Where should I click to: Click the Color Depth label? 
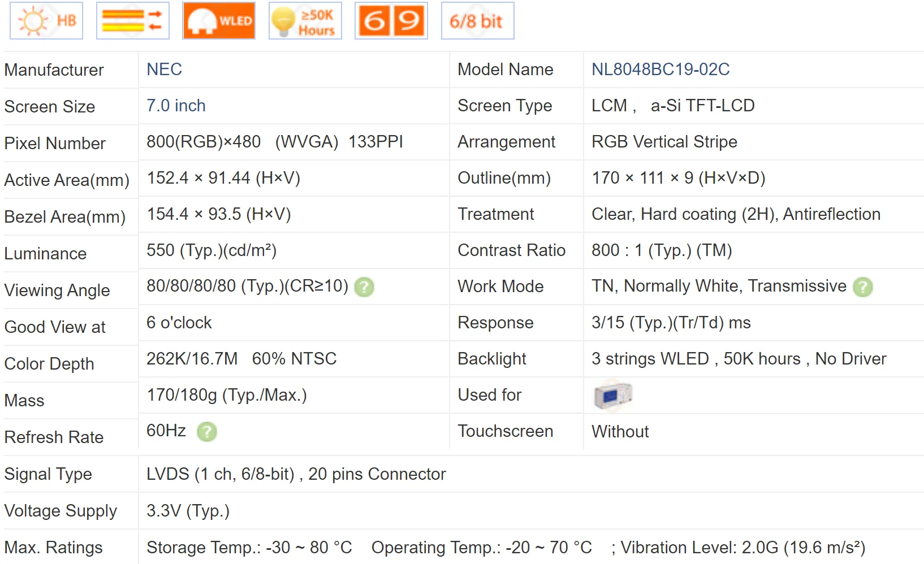click(x=49, y=364)
